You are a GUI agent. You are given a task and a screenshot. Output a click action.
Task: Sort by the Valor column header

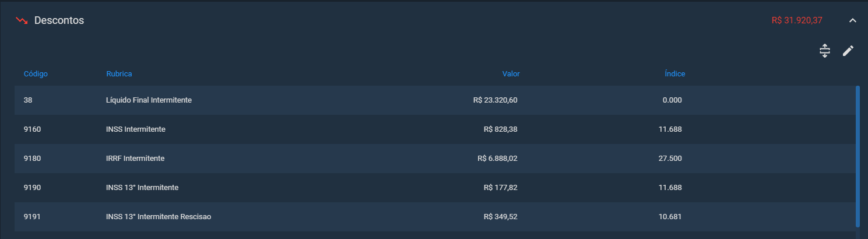tap(511, 74)
